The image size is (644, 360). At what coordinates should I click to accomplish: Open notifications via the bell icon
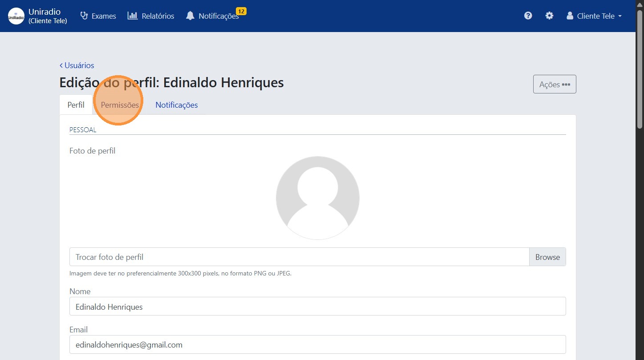click(190, 16)
